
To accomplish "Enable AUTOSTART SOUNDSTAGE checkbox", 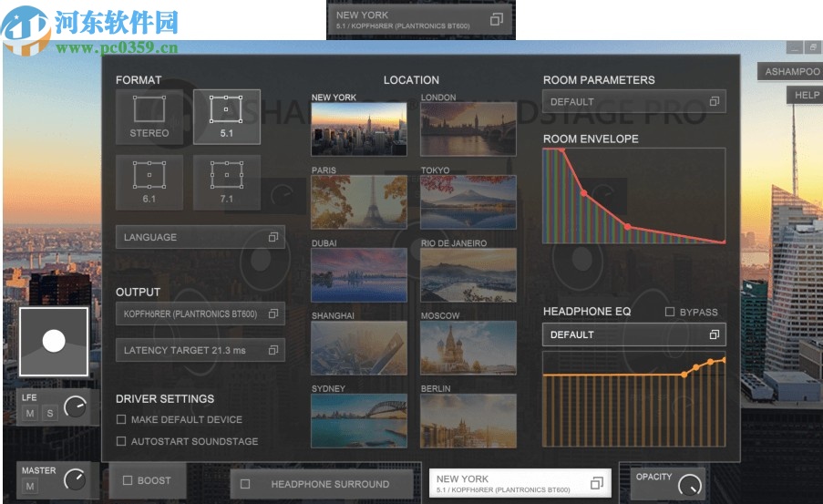I will pyautogui.click(x=121, y=441).
